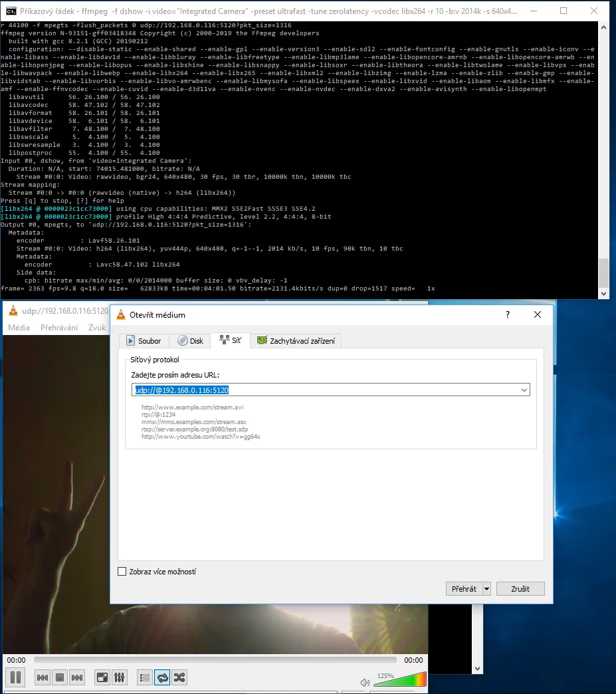Open the Zvuk menu in VLC

tap(97, 328)
